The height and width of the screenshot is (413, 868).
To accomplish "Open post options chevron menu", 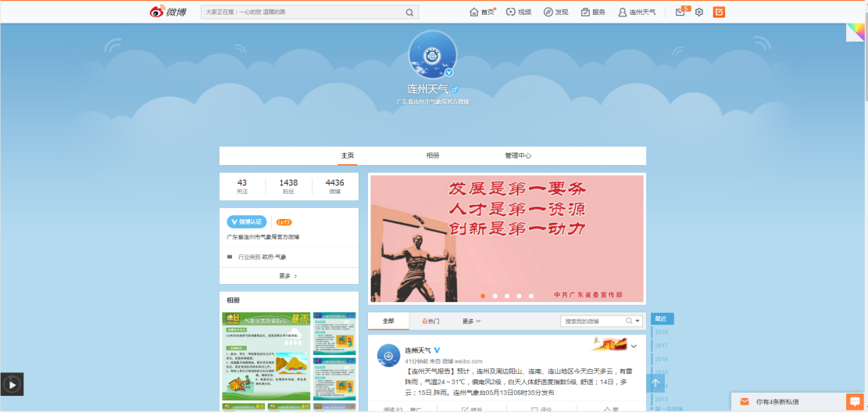I will 634,347.
